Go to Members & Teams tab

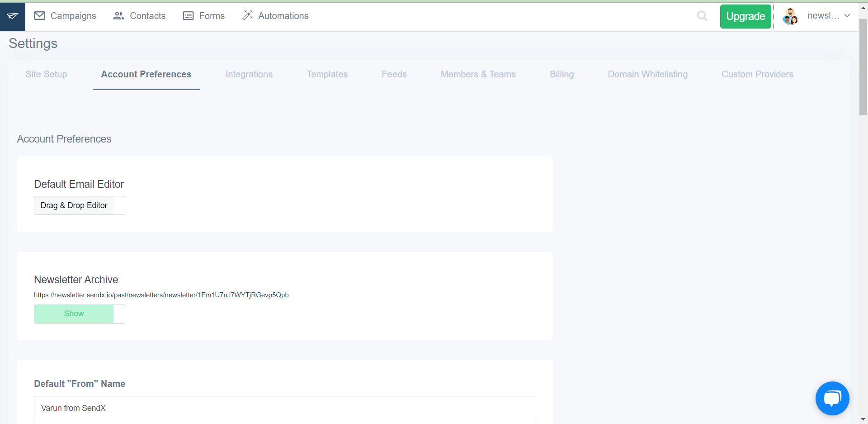click(478, 74)
